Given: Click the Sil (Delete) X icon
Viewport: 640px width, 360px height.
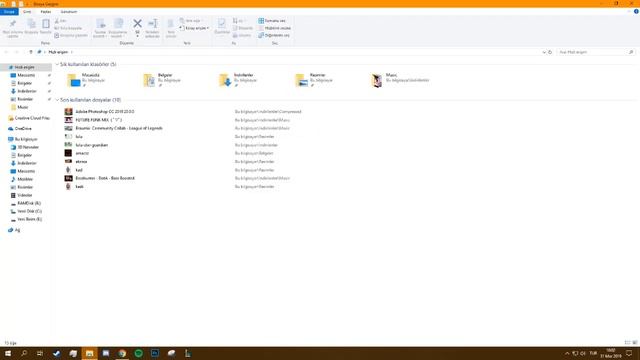Looking at the screenshot, I should coord(138,24).
